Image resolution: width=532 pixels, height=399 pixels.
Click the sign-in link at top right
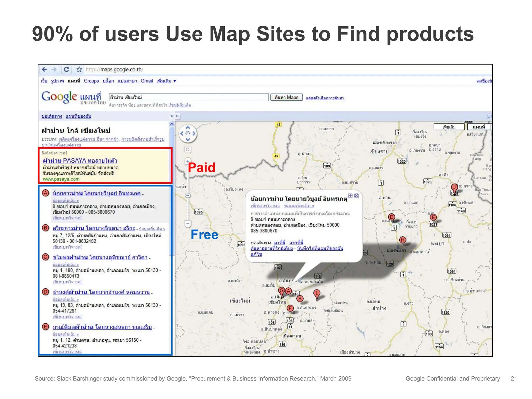coord(484,81)
